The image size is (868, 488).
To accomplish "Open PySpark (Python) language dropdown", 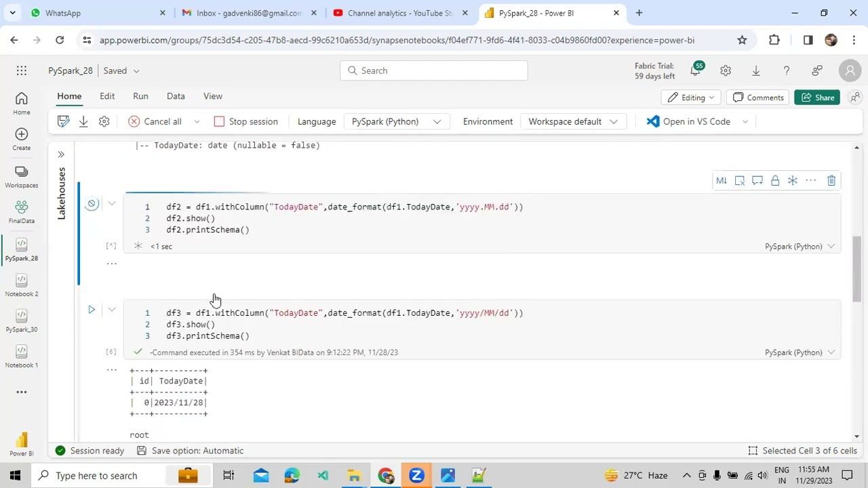I will click(396, 121).
